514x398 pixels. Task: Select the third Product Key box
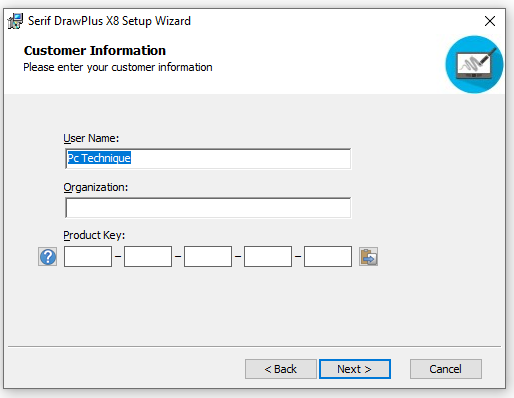[x=208, y=256]
